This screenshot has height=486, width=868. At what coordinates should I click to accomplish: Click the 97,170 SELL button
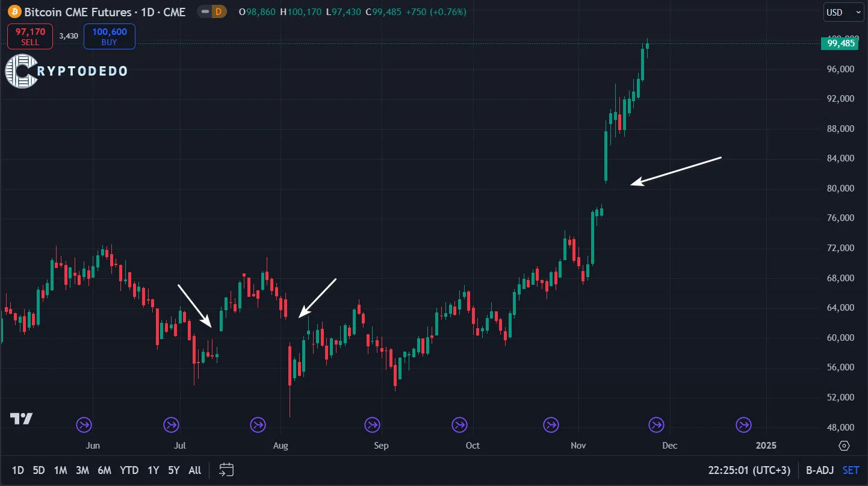click(30, 36)
